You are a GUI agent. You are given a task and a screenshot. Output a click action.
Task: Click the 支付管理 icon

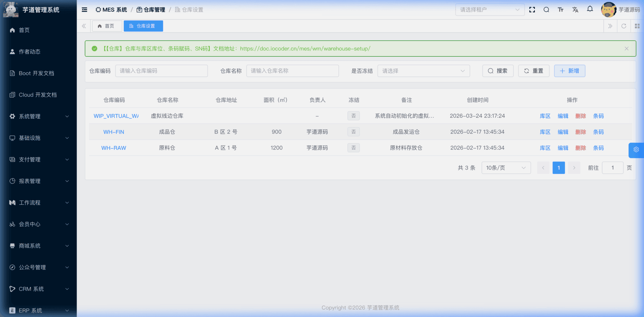click(12, 159)
